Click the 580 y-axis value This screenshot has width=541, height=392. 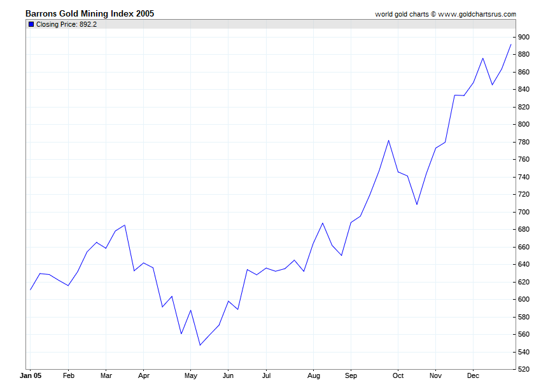click(523, 317)
